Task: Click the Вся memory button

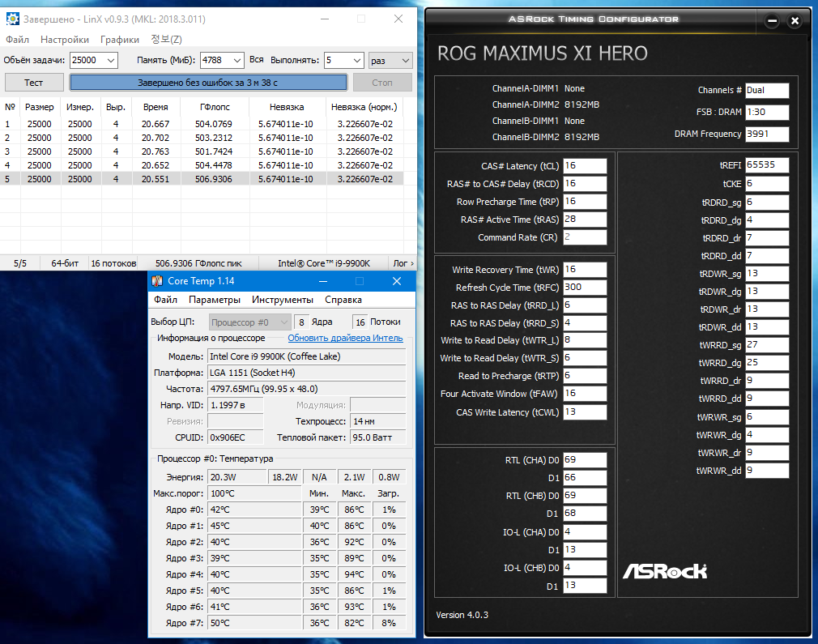Action: pyautogui.click(x=256, y=60)
